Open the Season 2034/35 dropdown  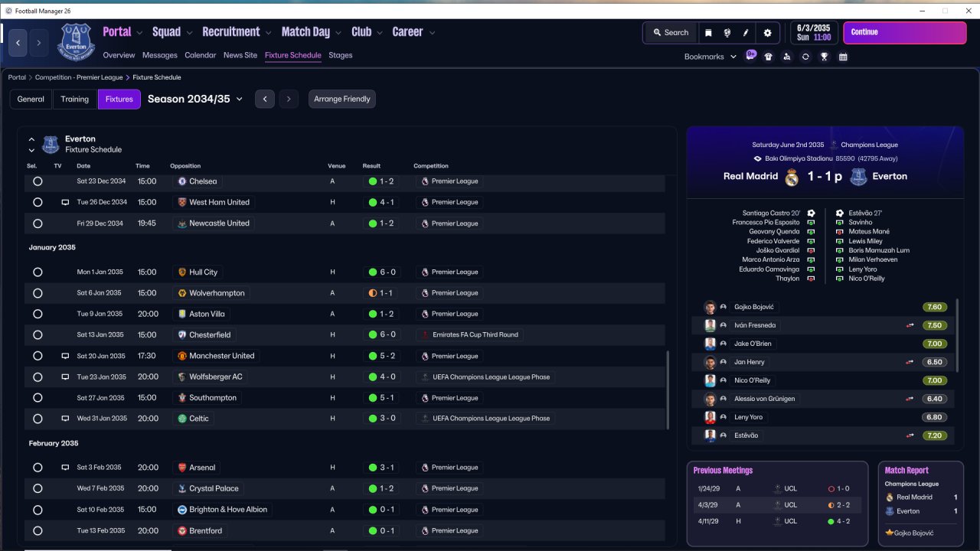tap(195, 99)
